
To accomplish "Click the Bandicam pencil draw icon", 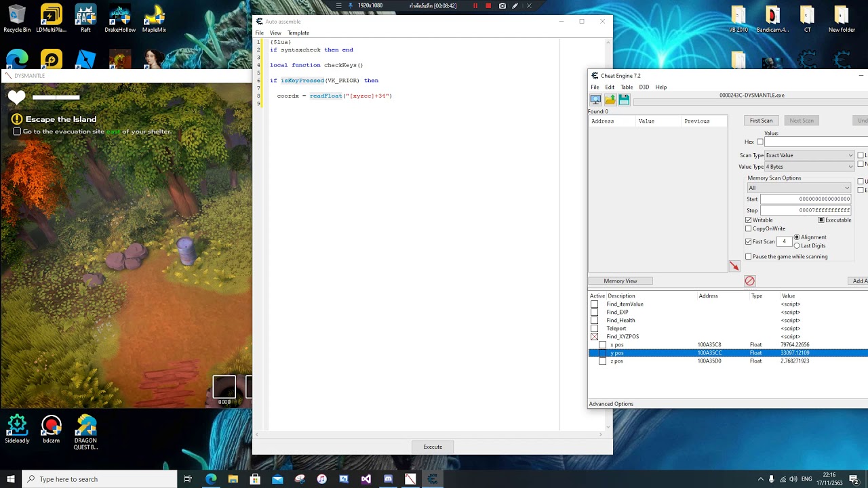I will click(x=515, y=5).
